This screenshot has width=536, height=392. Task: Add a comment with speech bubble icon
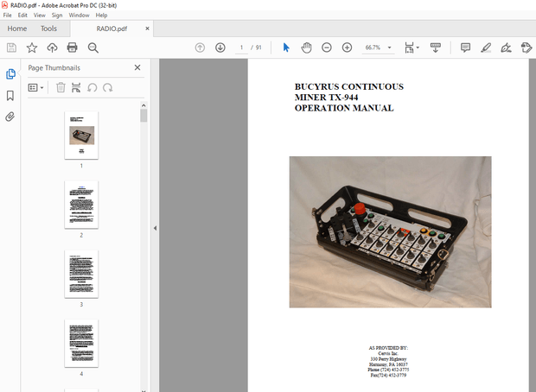click(x=465, y=47)
